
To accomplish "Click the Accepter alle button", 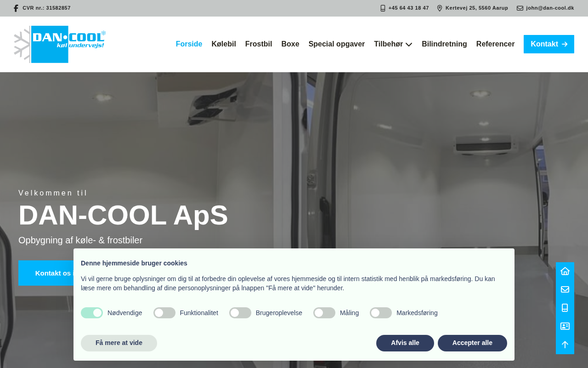I will coord(472,343).
